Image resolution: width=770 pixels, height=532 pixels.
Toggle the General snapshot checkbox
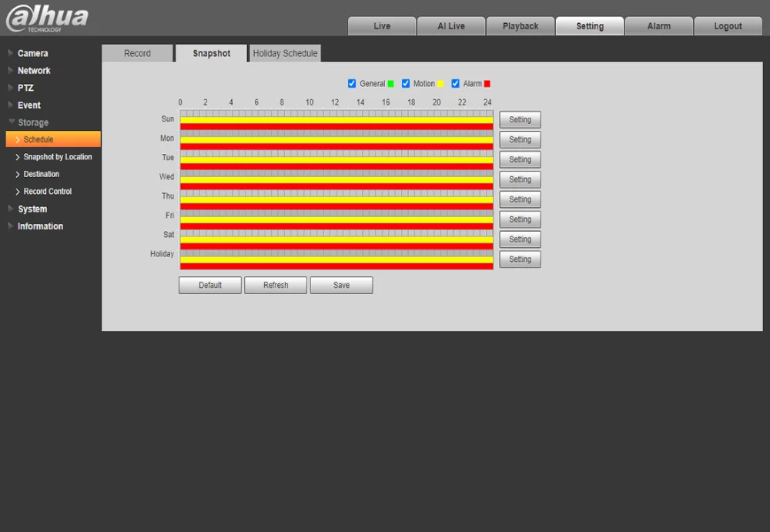[x=352, y=83]
